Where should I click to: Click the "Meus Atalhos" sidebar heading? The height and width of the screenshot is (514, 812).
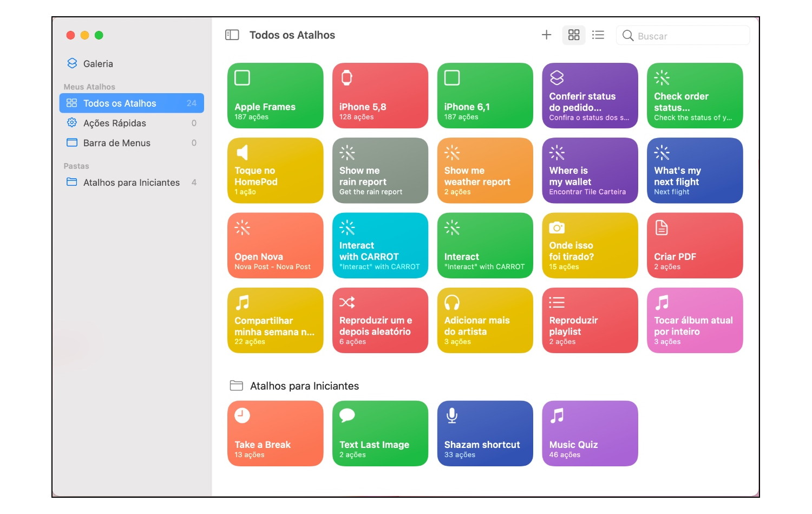(89, 87)
